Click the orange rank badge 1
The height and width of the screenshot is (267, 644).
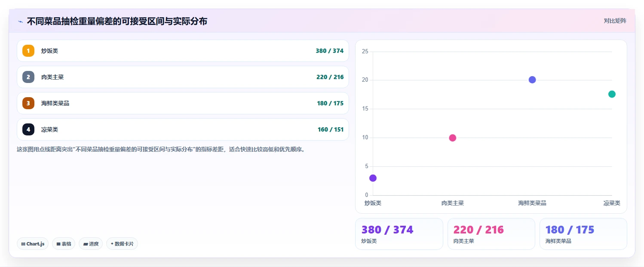pyautogui.click(x=28, y=51)
